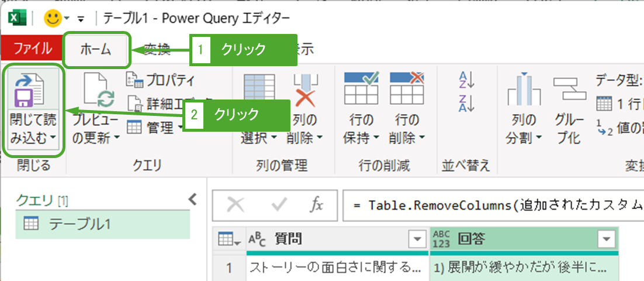Open the 質問 column filter dropdown

tap(416, 239)
